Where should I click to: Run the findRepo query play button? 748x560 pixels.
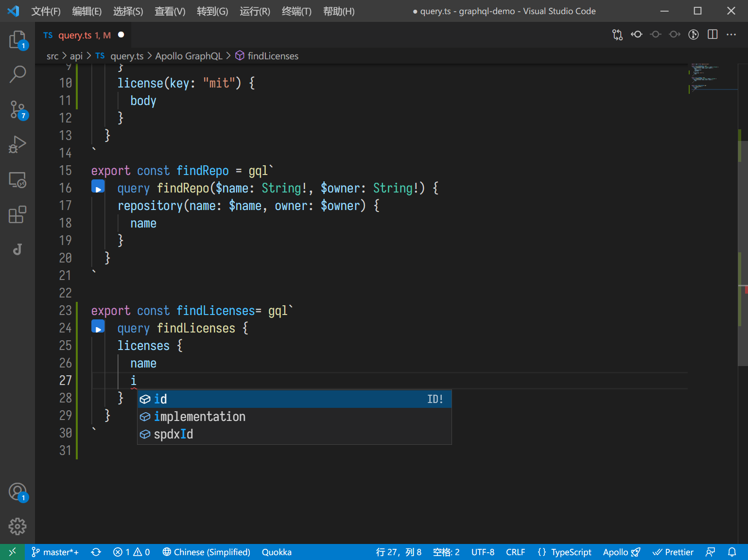click(98, 187)
